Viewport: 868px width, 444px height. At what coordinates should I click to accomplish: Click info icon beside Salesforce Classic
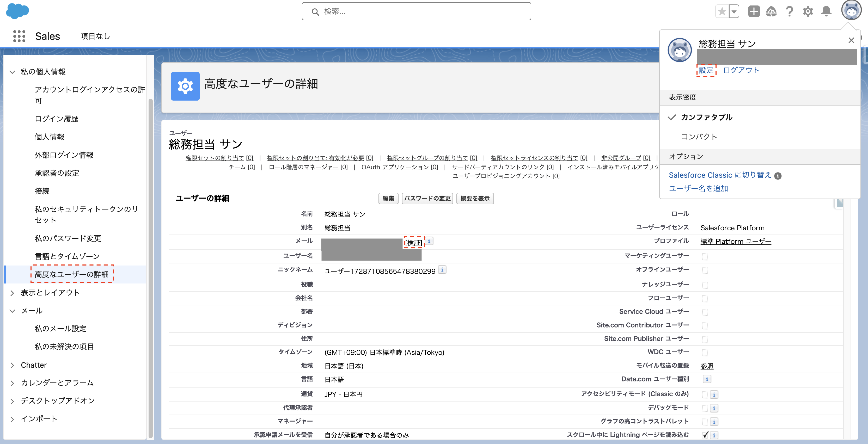(x=778, y=176)
